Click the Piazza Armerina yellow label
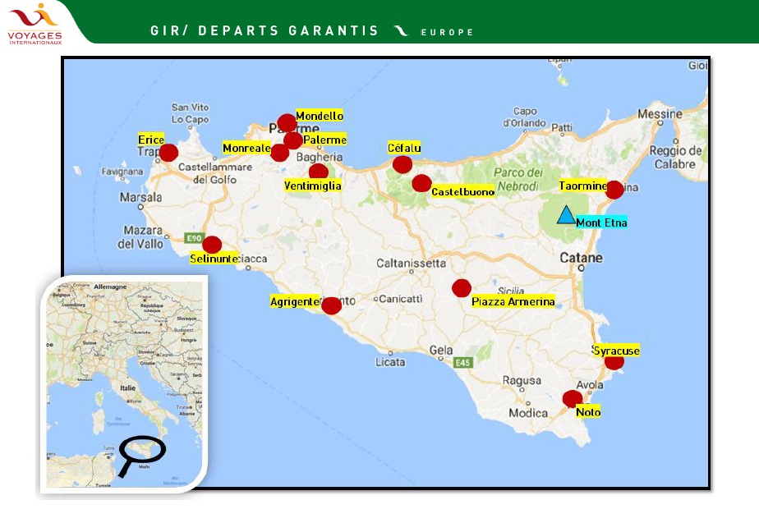This screenshot has height=532, width=759. pos(513,302)
